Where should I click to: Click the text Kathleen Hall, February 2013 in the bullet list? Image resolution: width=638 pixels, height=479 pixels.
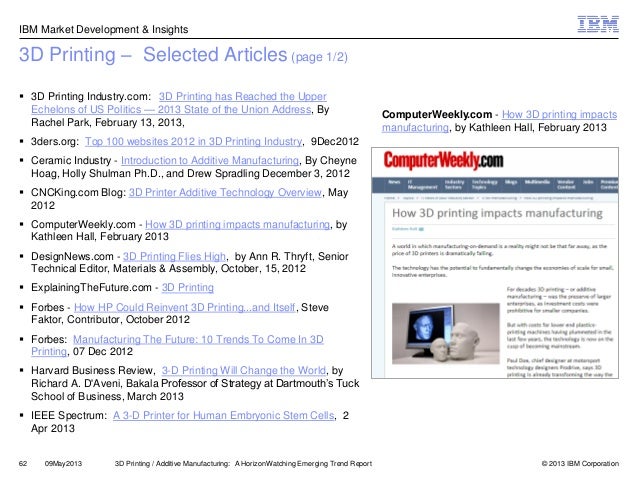tap(100, 236)
